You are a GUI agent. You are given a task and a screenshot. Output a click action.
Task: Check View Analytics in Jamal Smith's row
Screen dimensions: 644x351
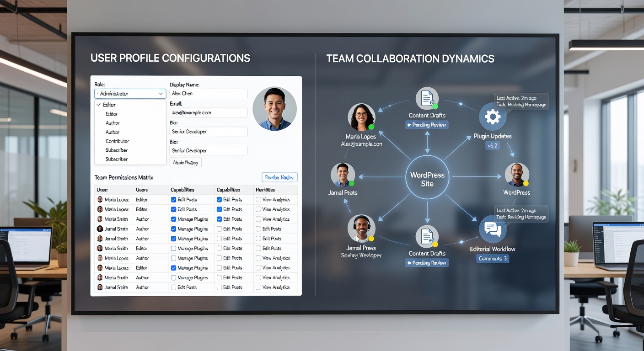click(258, 287)
